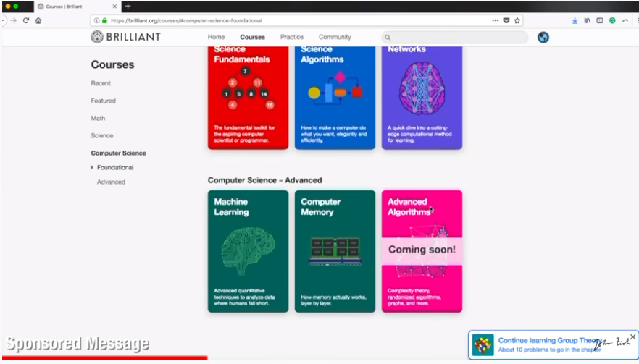This screenshot has width=639, height=364.
Task: Dismiss the Continue learning notification
Action: (632, 337)
